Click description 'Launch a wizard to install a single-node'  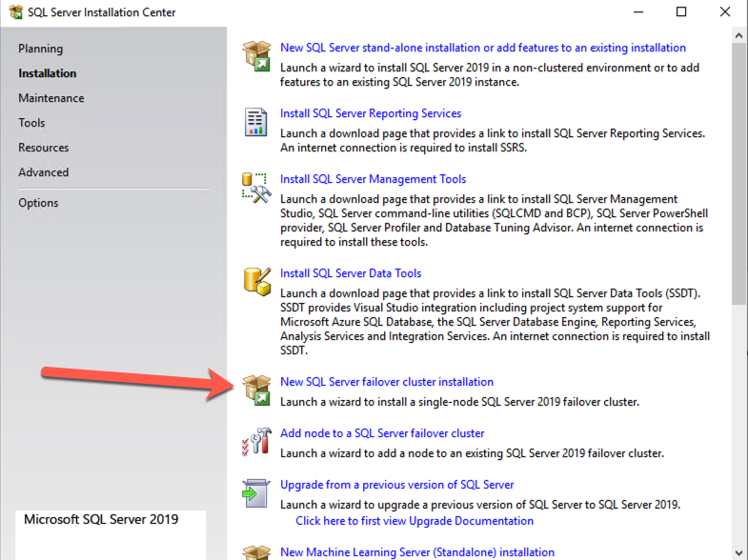pyautogui.click(x=459, y=402)
